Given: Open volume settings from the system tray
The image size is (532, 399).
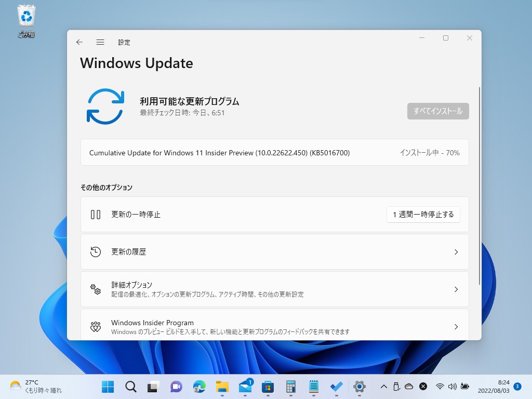Looking at the screenshot, I should click(451, 387).
